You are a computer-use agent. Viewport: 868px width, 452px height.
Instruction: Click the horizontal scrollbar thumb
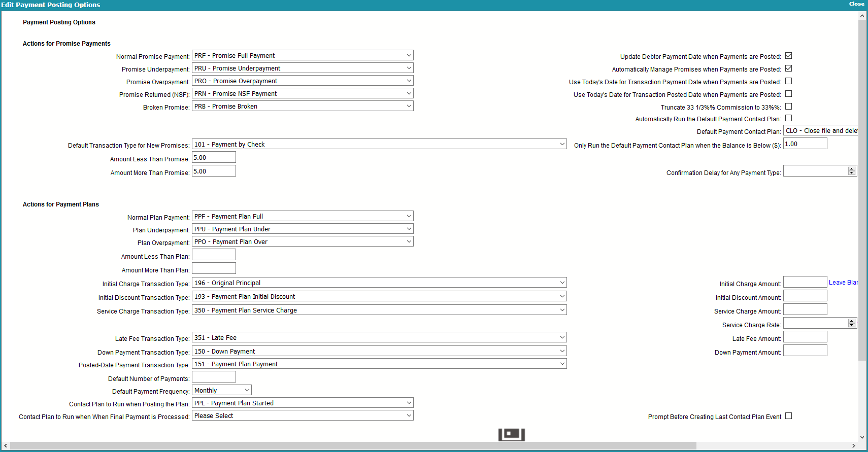click(x=353, y=446)
